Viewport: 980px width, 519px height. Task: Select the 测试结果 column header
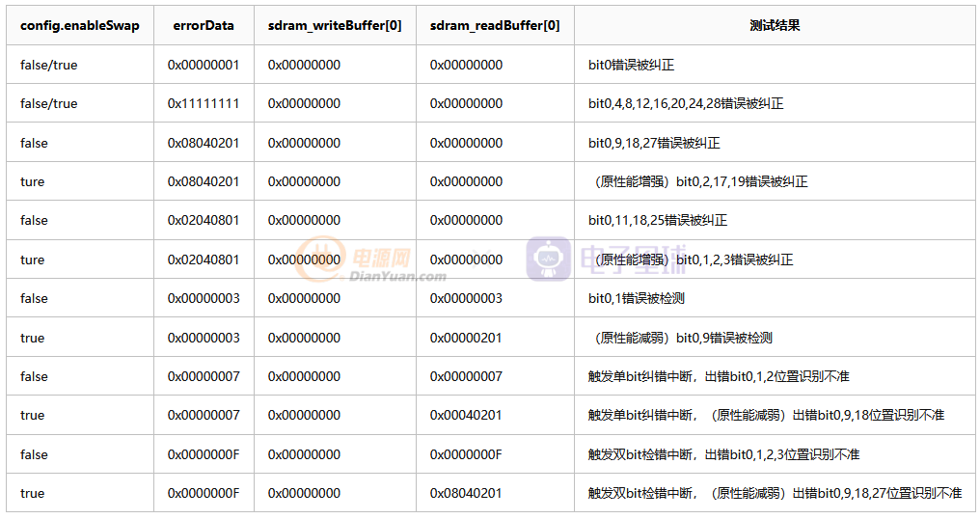click(775, 25)
